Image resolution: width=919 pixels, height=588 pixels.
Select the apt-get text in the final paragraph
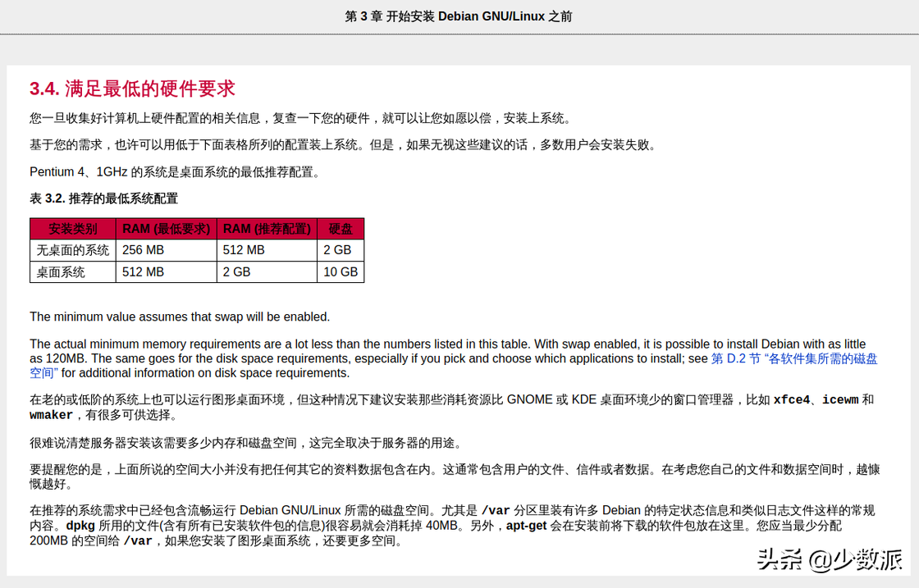click(x=526, y=524)
